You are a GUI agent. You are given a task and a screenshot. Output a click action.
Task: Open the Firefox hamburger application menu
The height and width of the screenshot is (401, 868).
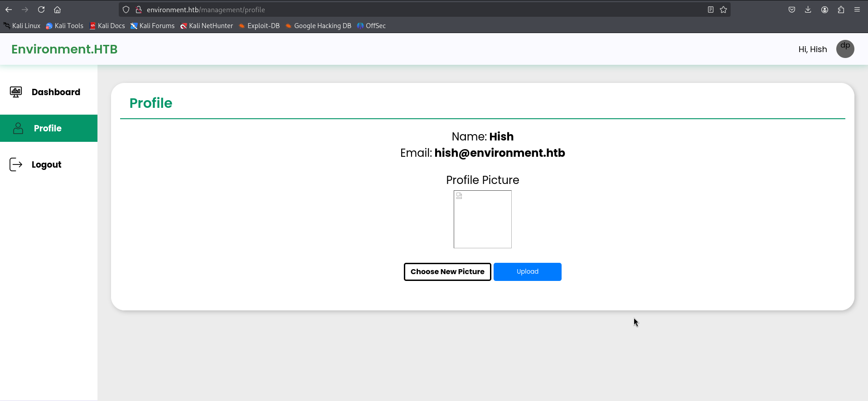coord(857,10)
